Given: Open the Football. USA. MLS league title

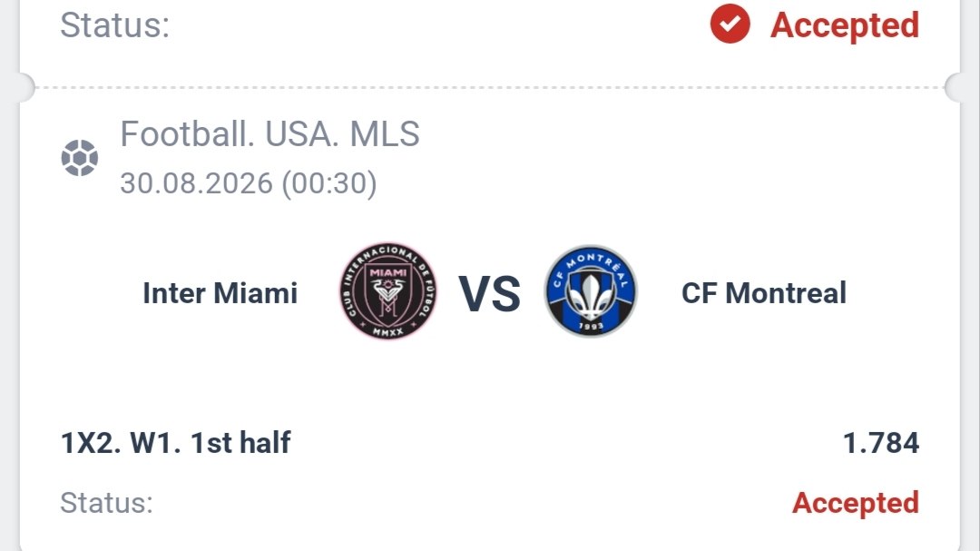Looking at the screenshot, I should (x=269, y=133).
